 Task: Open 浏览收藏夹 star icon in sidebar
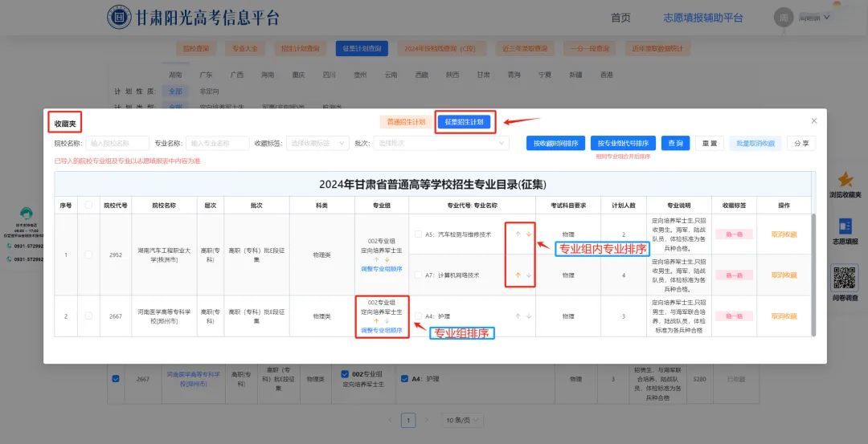845,180
